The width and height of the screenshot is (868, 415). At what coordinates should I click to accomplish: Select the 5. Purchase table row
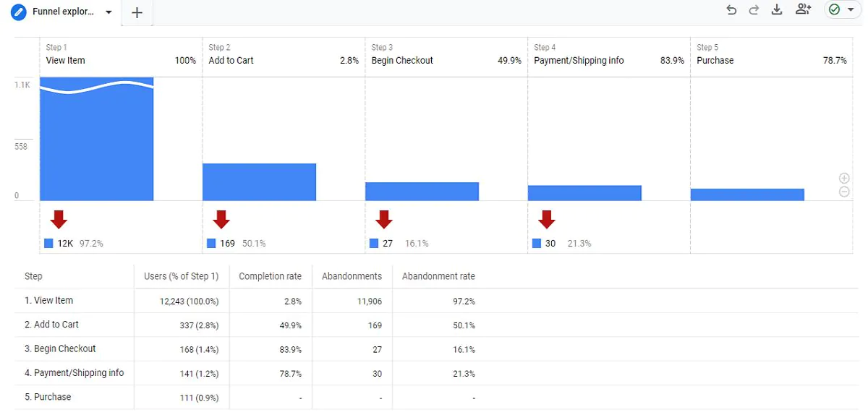pyautogui.click(x=436, y=397)
